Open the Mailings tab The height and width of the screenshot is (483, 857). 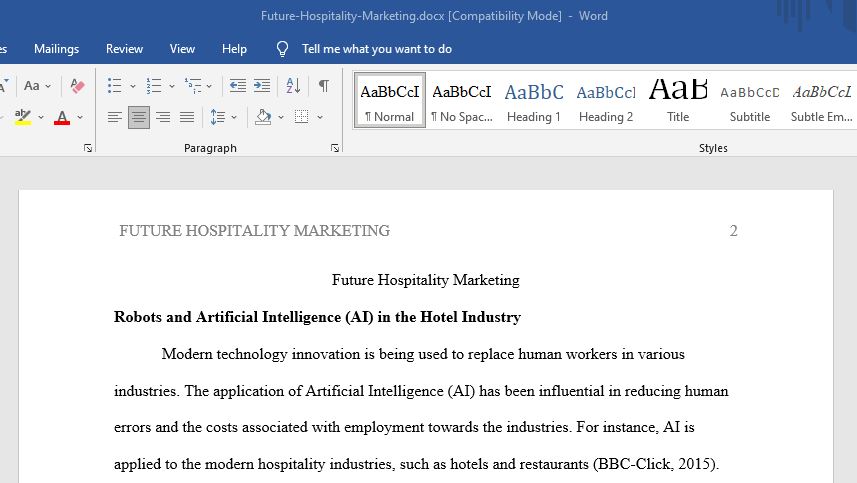pyautogui.click(x=56, y=49)
